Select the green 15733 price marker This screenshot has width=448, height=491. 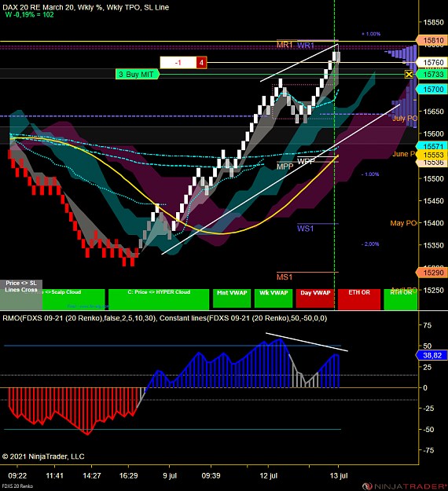coord(431,74)
